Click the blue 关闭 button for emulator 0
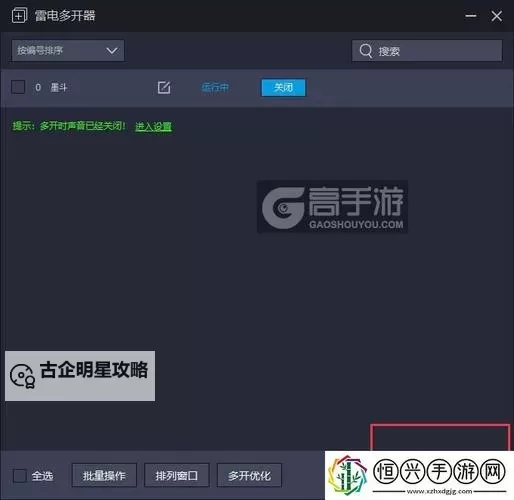Viewport: 514px width, 500px height. click(x=283, y=87)
